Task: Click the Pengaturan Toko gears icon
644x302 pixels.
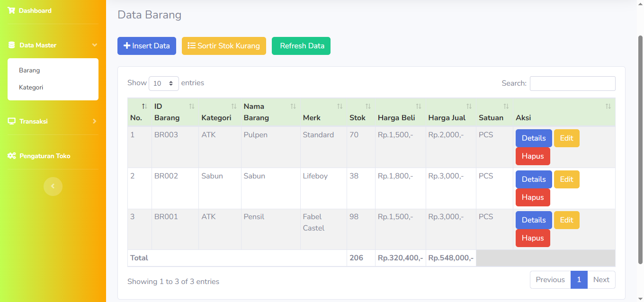Action: pos(12,156)
